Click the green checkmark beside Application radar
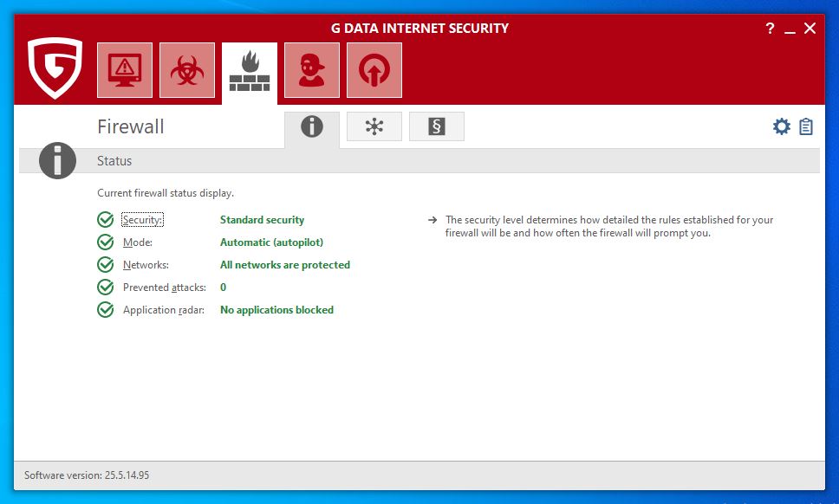 point(106,309)
